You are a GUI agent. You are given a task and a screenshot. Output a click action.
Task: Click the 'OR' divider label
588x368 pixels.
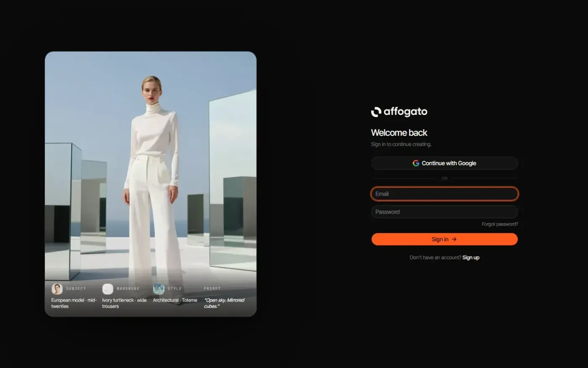(444, 179)
